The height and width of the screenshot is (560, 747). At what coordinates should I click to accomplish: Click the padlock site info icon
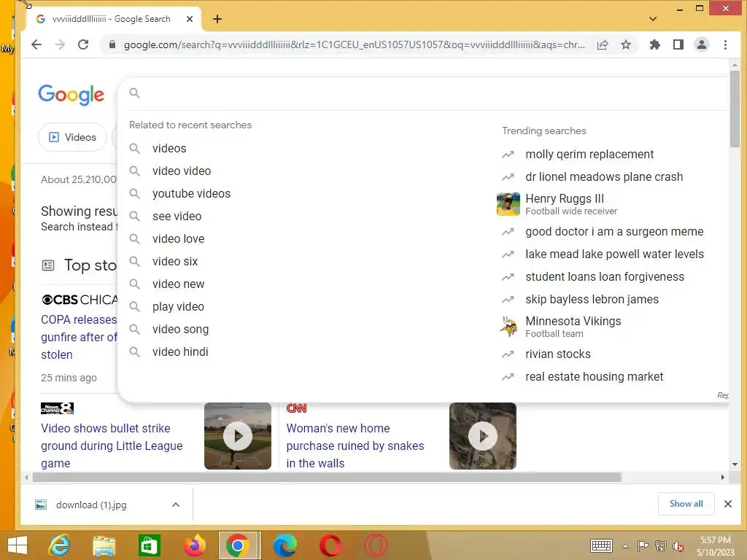[x=112, y=44]
